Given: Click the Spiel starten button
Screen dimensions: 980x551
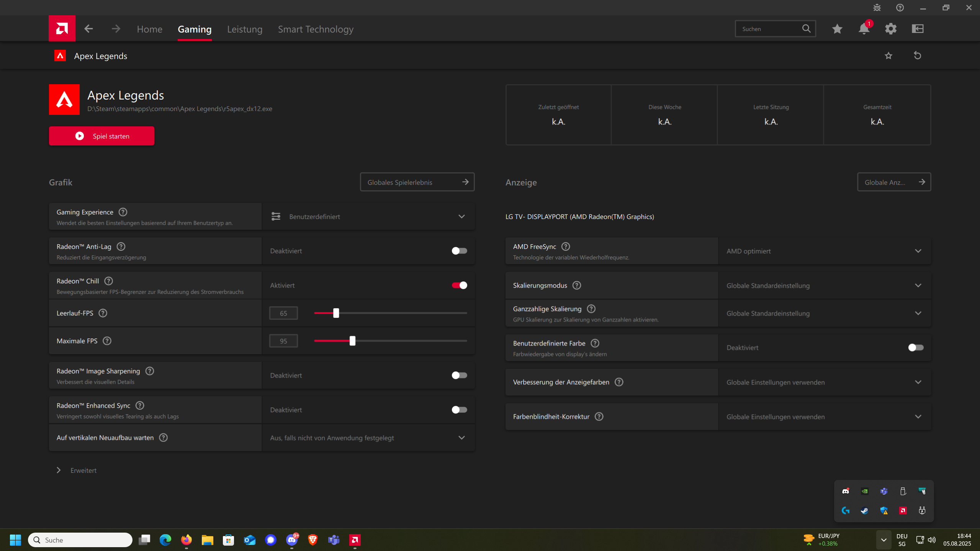Looking at the screenshot, I should [101, 136].
